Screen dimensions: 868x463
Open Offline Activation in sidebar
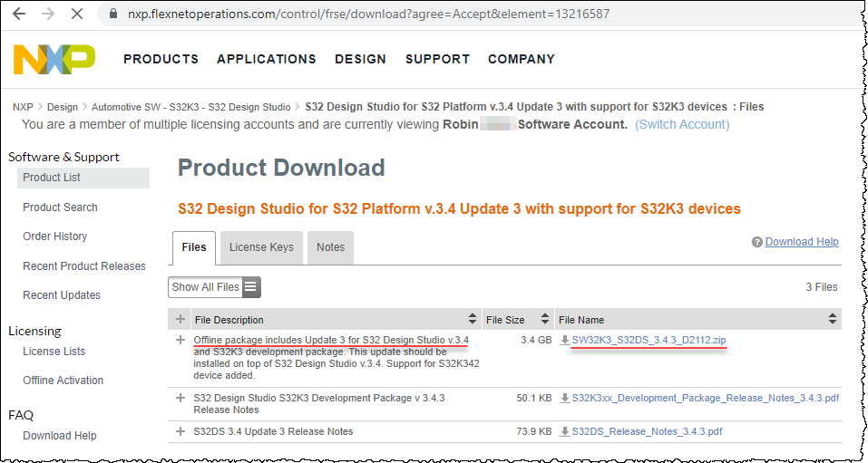(x=63, y=381)
